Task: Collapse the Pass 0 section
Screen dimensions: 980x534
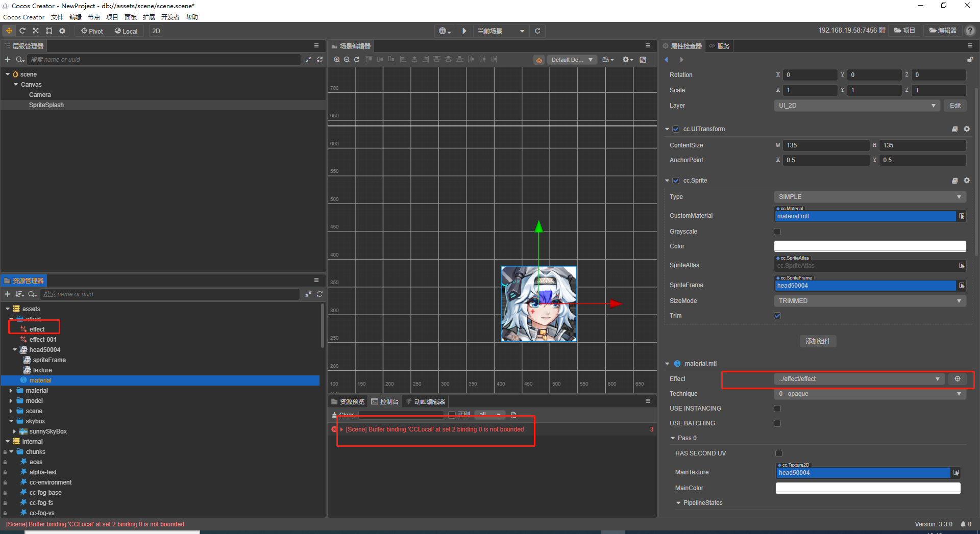Action: (x=673, y=438)
